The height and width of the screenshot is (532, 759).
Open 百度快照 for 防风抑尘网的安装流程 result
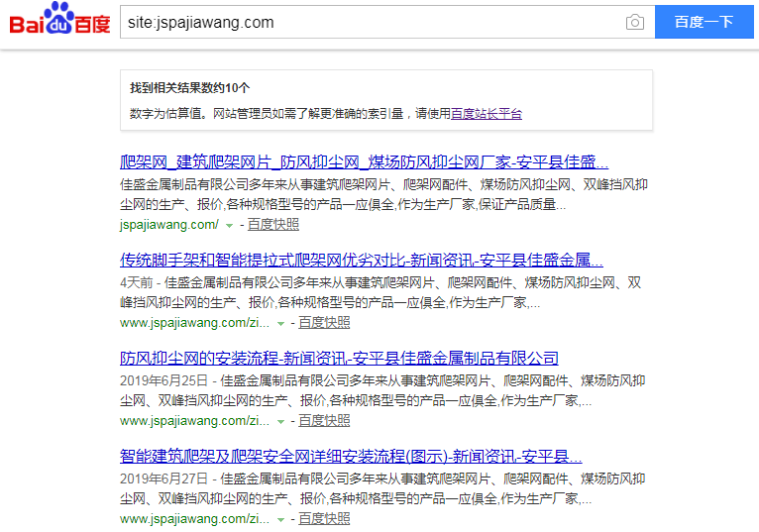click(324, 421)
